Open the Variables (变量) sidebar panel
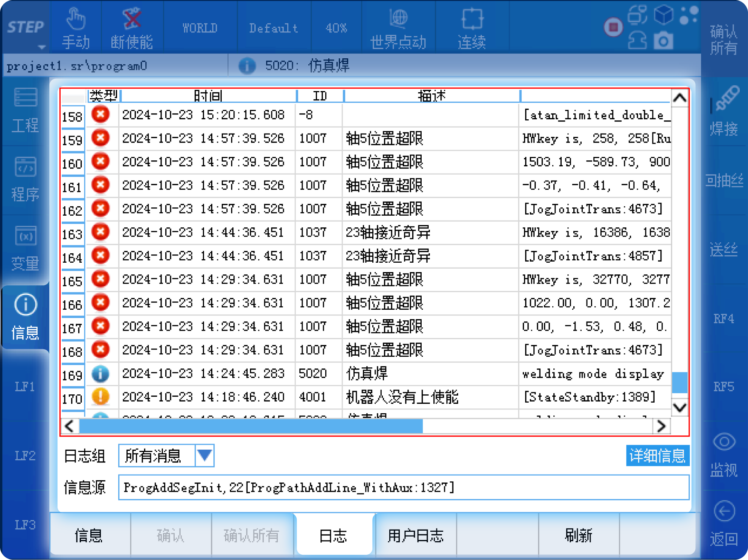 click(25, 248)
